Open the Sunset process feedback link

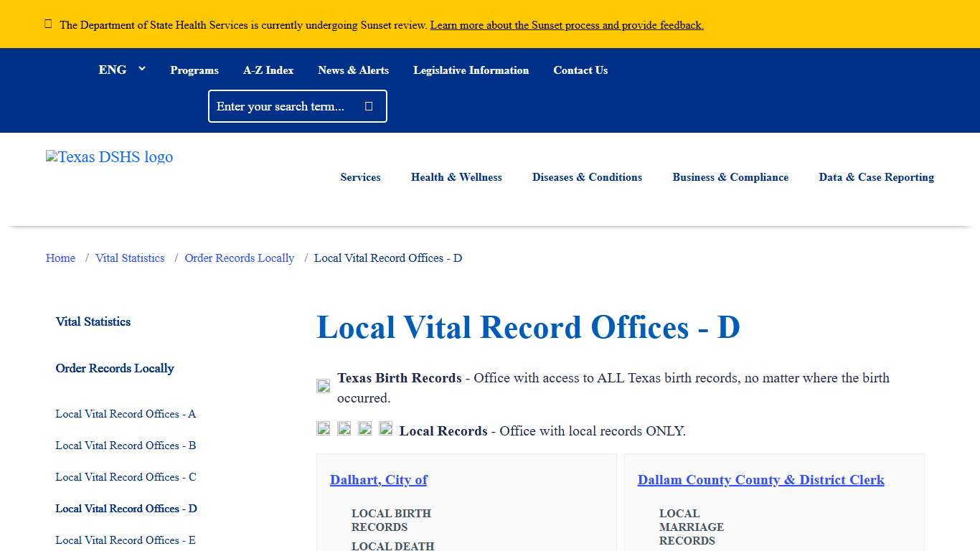(x=566, y=24)
